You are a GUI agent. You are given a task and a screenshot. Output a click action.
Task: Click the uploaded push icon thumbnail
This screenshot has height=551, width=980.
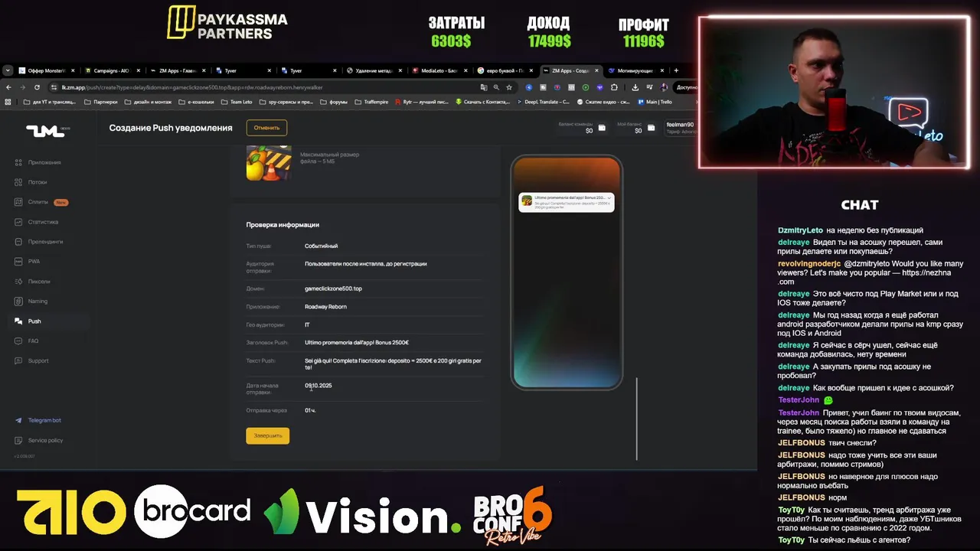(x=269, y=161)
